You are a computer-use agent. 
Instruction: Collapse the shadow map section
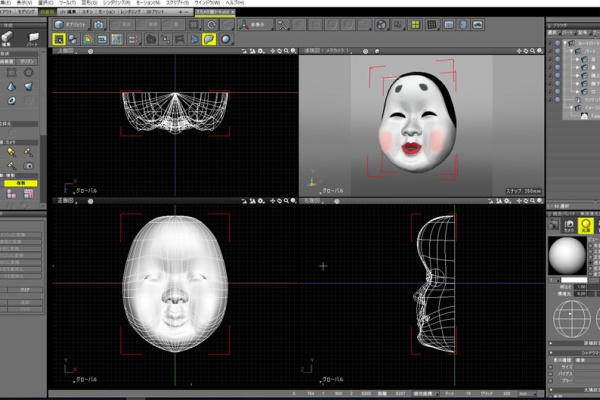pyautogui.click(x=551, y=352)
